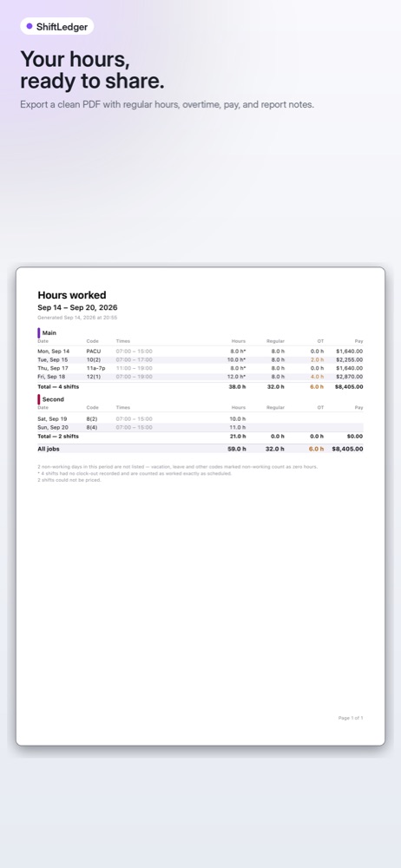Select the 'Mon, Sep 14' date cell
The width and height of the screenshot is (401, 868).
pyautogui.click(x=54, y=351)
